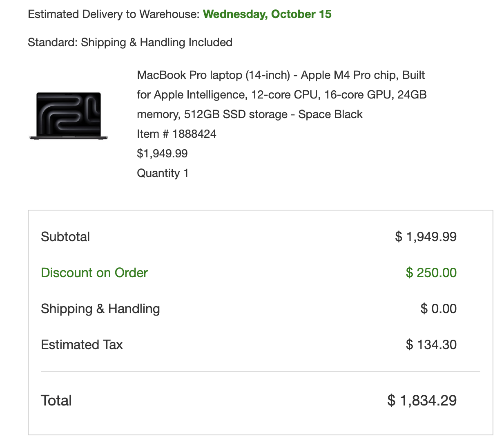Select the $ 1,949.99 subtotal amount
The width and height of the screenshot is (504, 448).
point(426,237)
